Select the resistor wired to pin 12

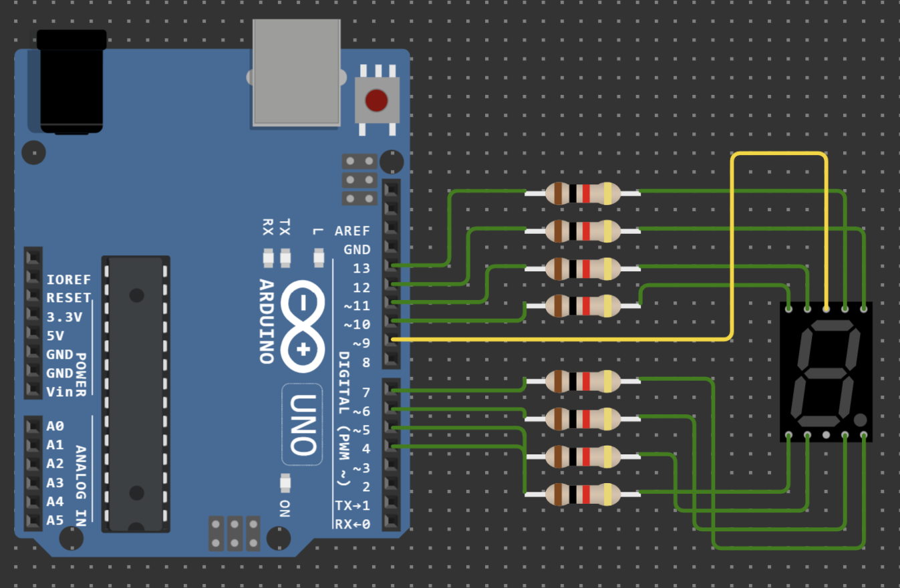coord(583,231)
